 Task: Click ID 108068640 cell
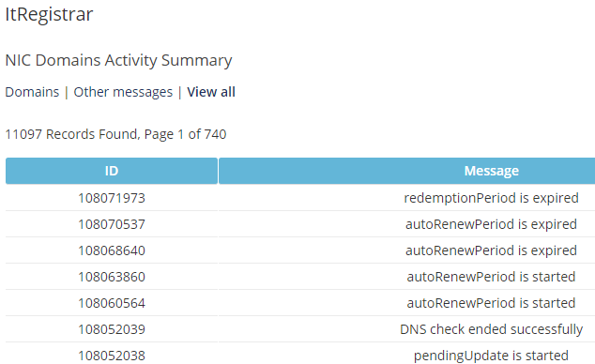[x=112, y=250]
